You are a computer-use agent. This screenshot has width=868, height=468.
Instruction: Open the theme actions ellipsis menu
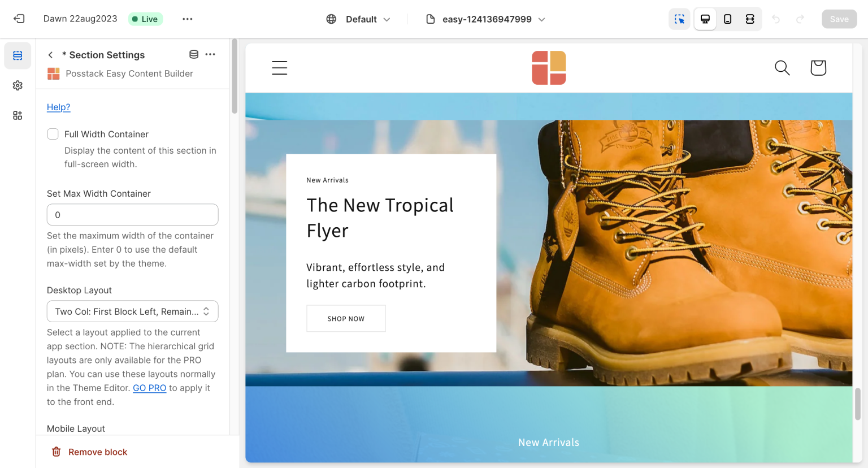tap(188, 19)
